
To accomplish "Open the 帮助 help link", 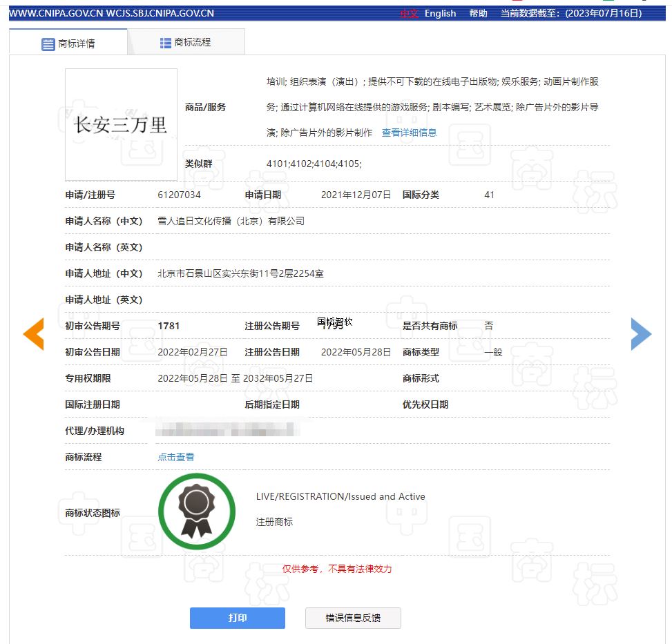I will pyautogui.click(x=478, y=13).
